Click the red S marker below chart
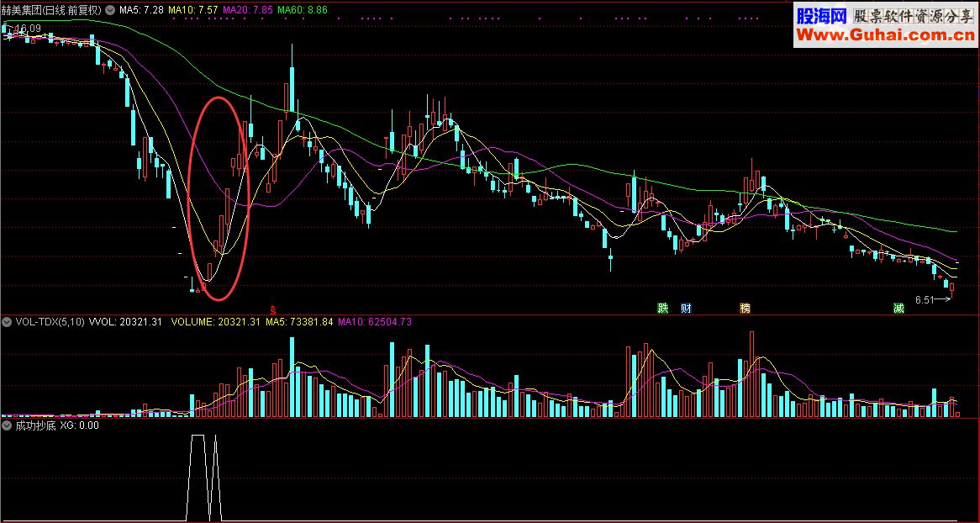Screen dimensions: 980x523 click(x=272, y=309)
